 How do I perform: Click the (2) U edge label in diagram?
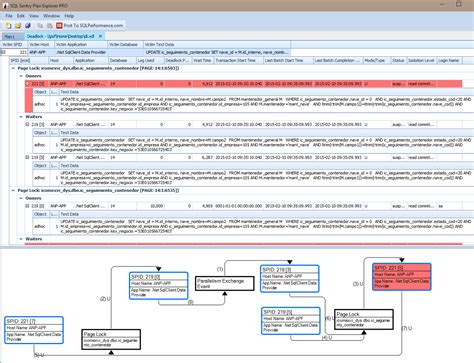point(105,299)
